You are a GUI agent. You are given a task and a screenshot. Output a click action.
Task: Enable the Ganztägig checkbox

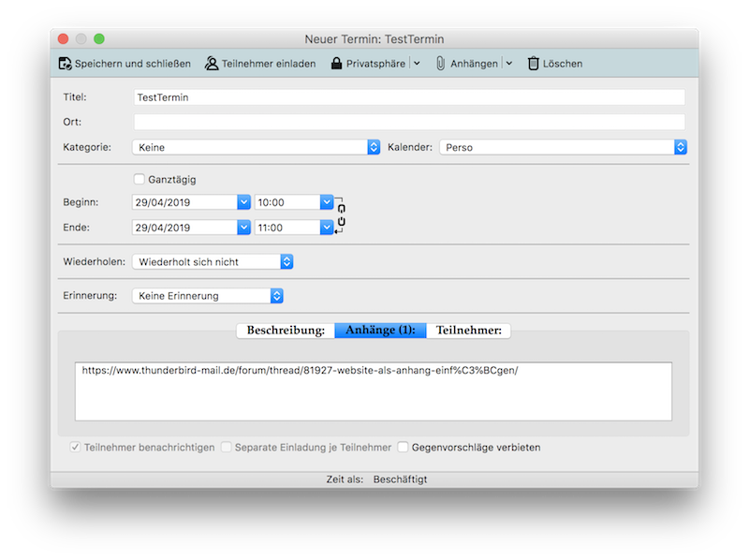(x=140, y=179)
